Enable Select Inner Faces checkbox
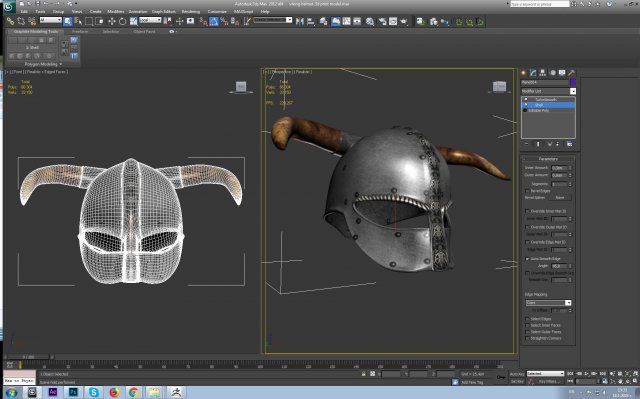 click(x=527, y=325)
